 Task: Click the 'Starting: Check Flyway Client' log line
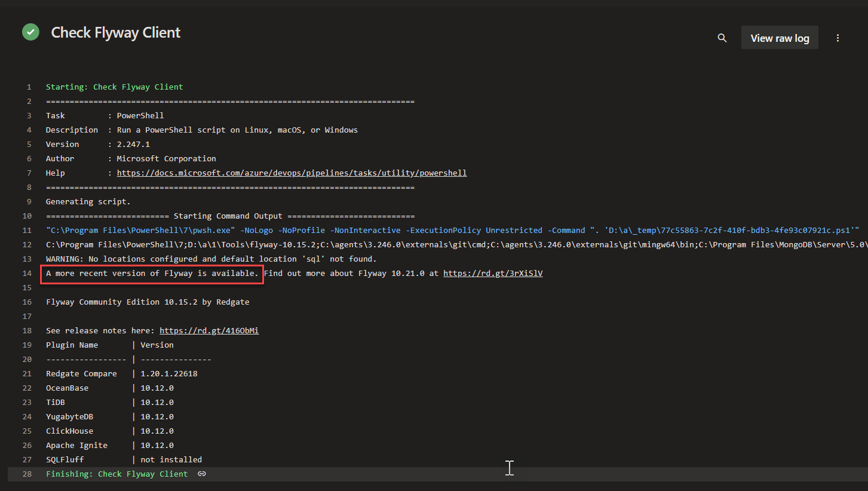114,87
